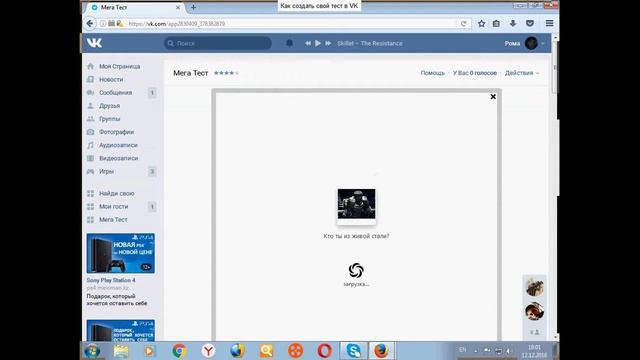Open the Рома profile menu
This screenshot has width=640, height=360.
(524, 43)
